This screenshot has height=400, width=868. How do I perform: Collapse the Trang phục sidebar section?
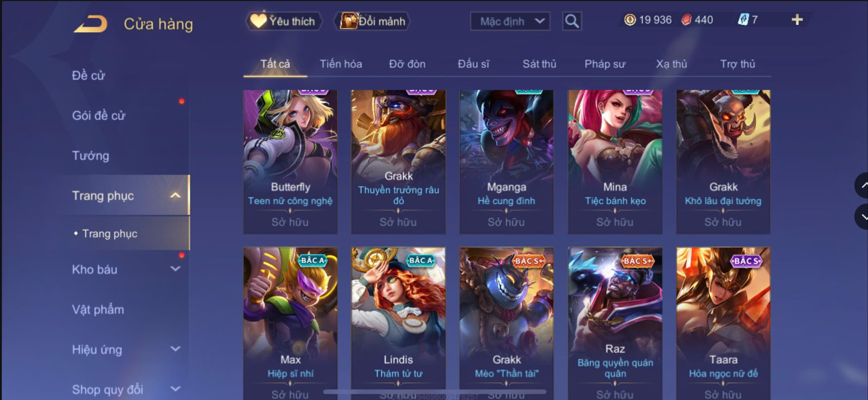[176, 195]
